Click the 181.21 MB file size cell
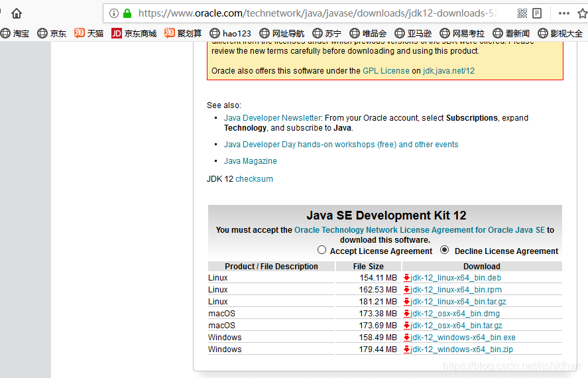The image size is (588, 378). 378,302
